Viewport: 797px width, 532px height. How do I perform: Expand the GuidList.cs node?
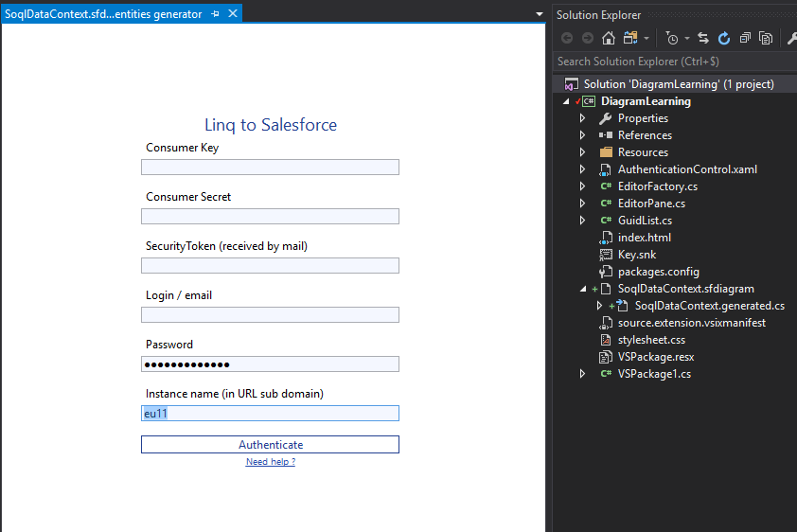[x=582, y=221]
